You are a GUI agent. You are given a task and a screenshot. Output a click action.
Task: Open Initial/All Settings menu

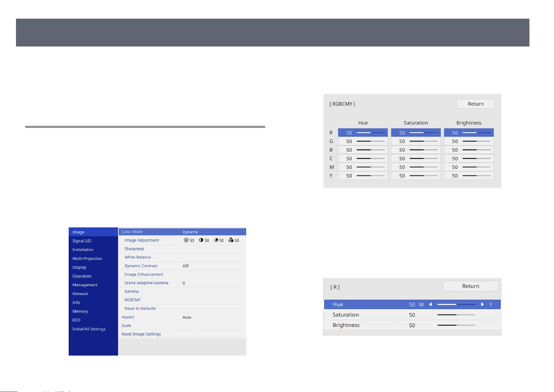(x=93, y=329)
